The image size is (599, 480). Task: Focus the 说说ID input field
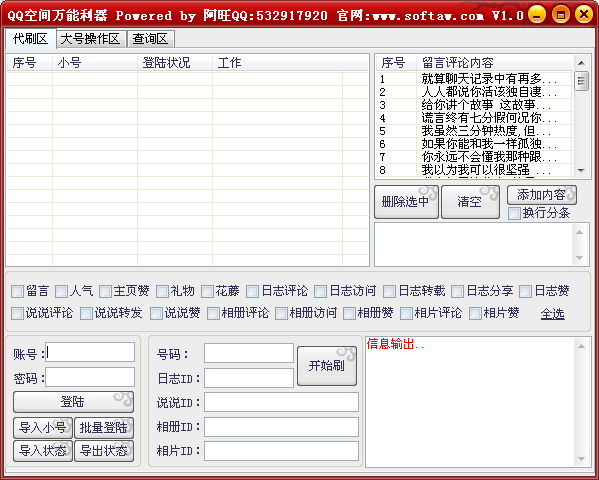tap(281, 402)
